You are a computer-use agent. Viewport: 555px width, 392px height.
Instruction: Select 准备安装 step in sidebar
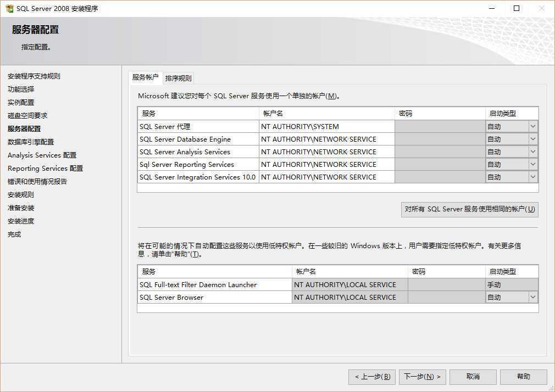(x=21, y=208)
